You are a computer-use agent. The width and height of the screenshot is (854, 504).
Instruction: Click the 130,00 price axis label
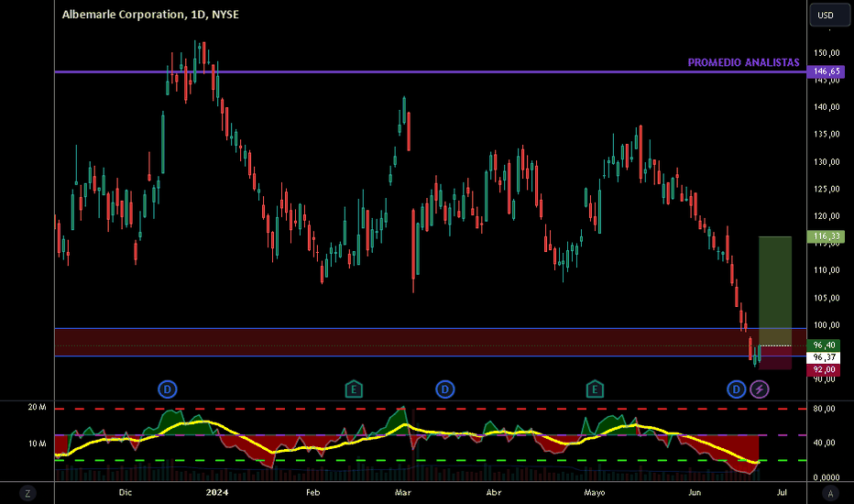coord(827,162)
